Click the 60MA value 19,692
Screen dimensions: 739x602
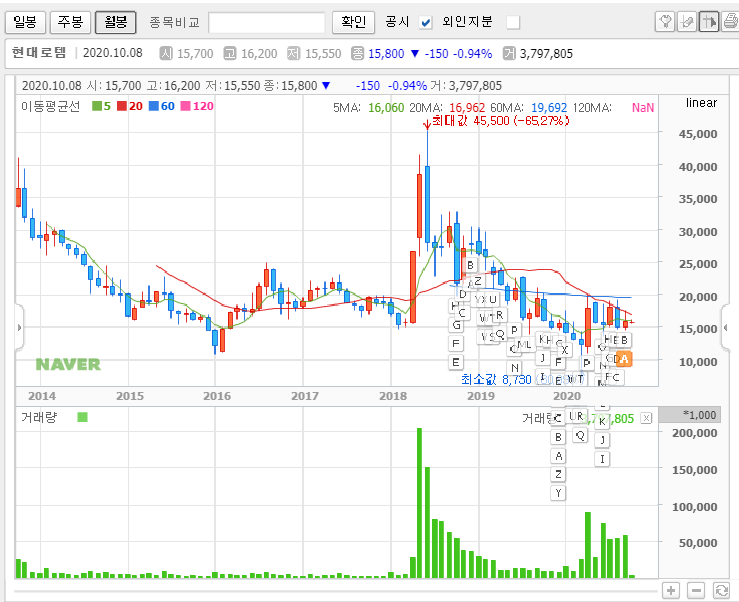549,108
